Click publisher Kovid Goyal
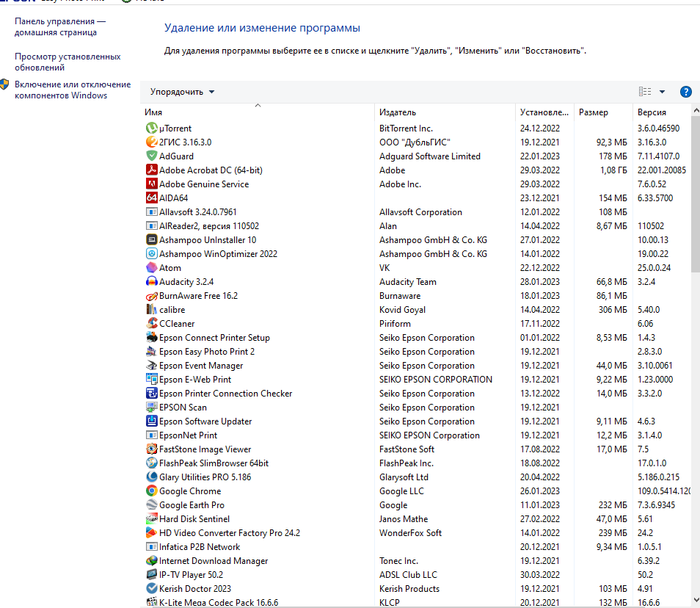The image size is (700, 608). click(x=402, y=309)
